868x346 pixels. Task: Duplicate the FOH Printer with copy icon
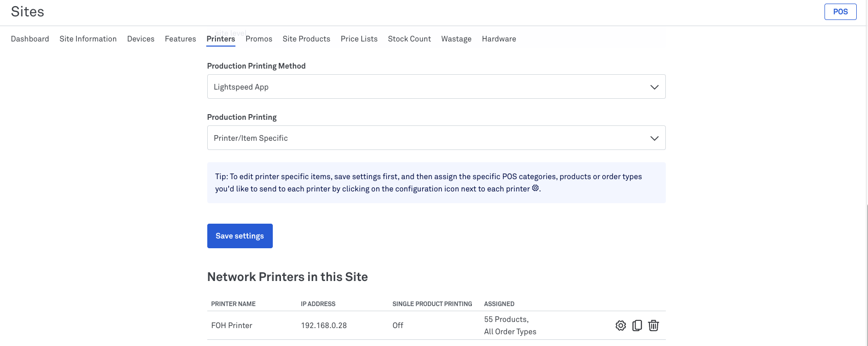tap(637, 326)
